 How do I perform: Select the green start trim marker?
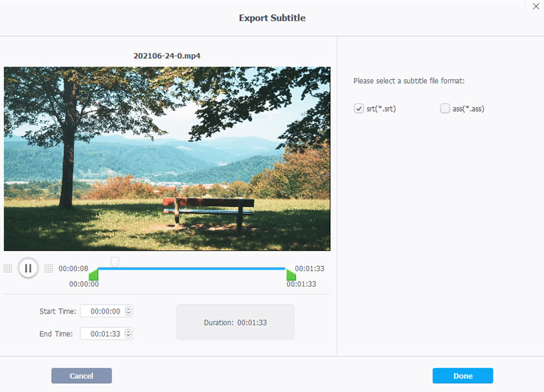click(94, 275)
